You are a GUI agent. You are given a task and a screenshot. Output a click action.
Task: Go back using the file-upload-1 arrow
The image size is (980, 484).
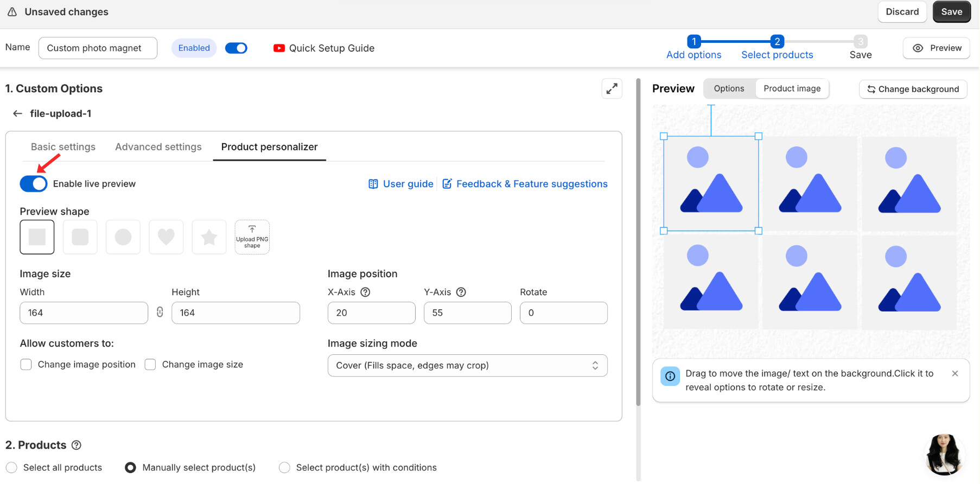click(17, 113)
